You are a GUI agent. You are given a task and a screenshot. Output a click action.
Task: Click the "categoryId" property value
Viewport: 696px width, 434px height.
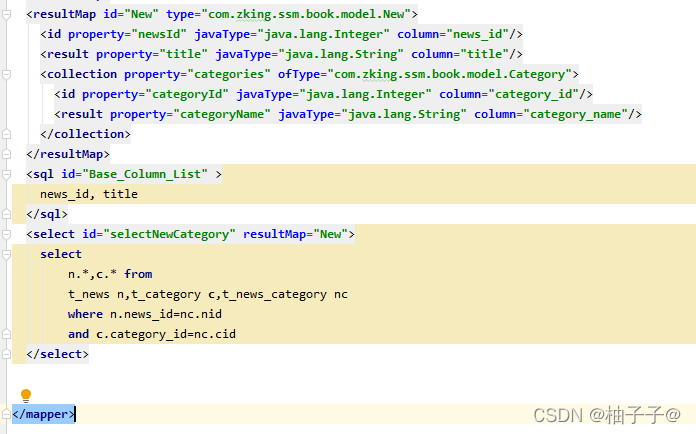187,94
